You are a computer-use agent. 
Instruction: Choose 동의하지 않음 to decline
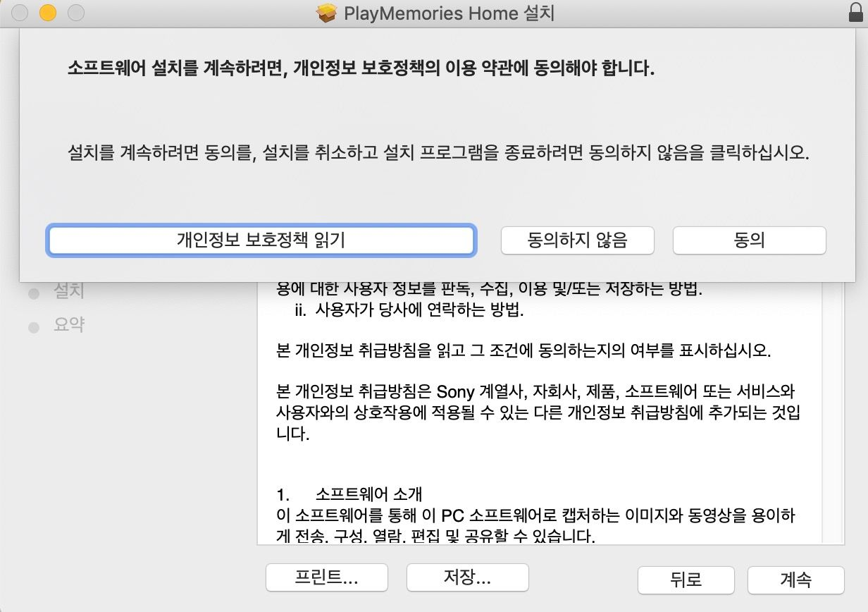point(577,240)
